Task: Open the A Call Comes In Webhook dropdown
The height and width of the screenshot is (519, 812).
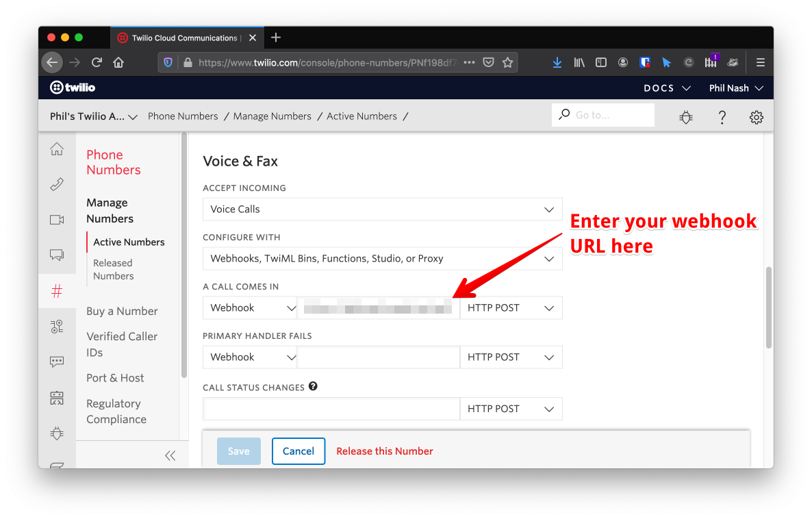Action: [250, 307]
